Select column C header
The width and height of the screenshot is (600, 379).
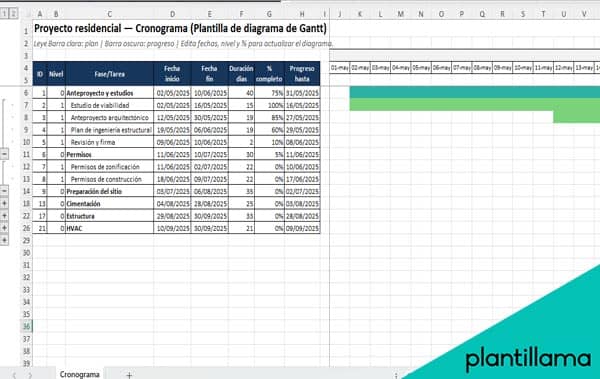pos(109,14)
